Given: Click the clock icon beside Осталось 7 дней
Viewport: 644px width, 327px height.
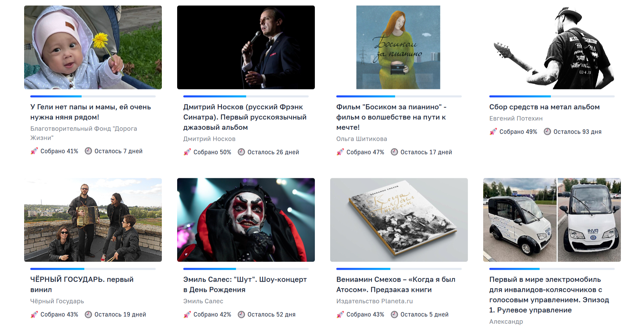Looking at the screenshot, I should pos(88,151).
